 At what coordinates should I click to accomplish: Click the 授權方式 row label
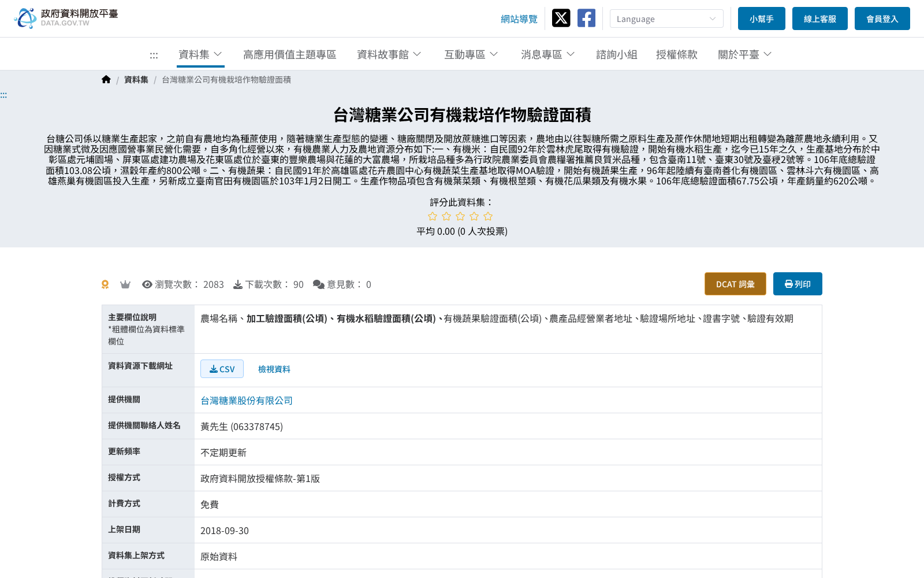coord(124,477)
